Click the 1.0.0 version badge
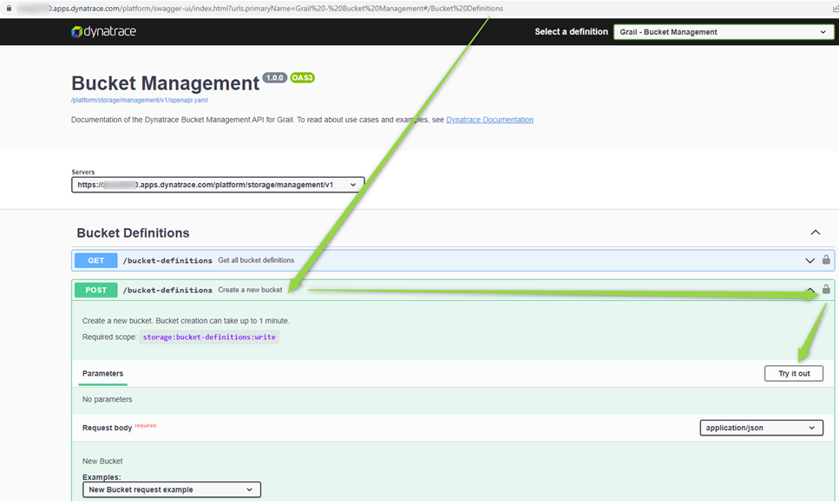The height and width of the screenshot is (504, 839). tap(274, 78)
